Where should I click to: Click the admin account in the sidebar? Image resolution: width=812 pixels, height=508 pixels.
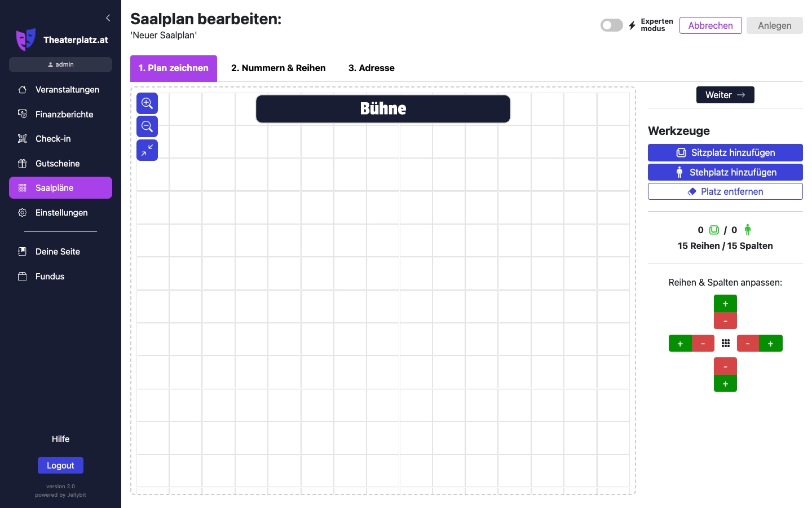coord(60,64)
